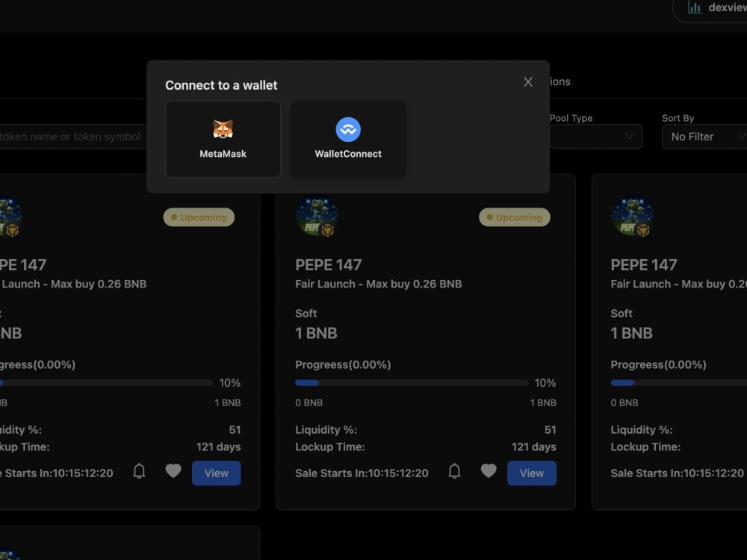747x560 pixels.
Task: Click the PEPE 147 token logo on right card
Action: 632,217
